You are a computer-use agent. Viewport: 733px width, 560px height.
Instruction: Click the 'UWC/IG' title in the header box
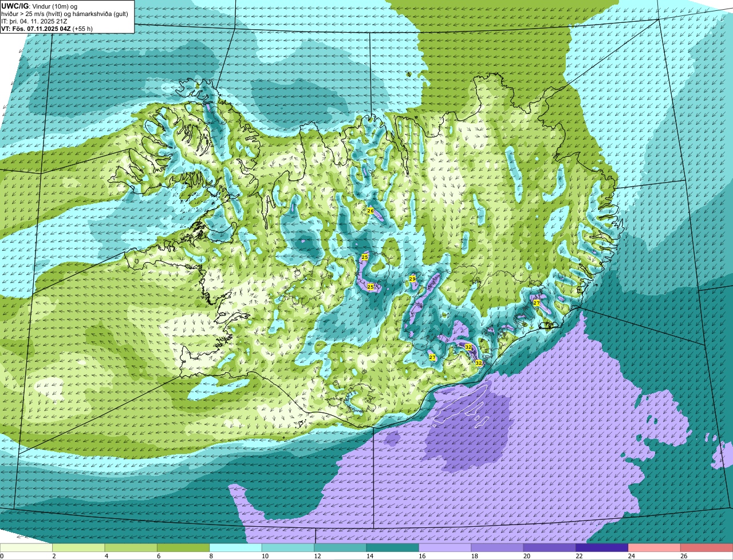pos(15,6)
